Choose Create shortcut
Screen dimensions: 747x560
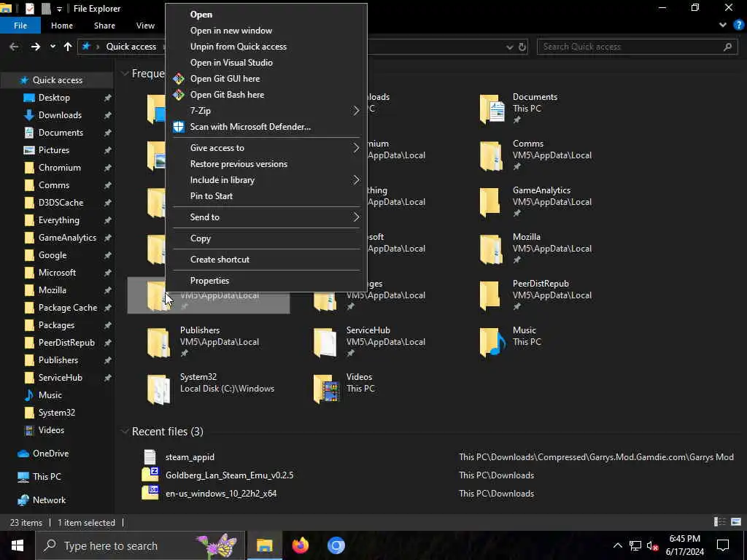(220, 260)
